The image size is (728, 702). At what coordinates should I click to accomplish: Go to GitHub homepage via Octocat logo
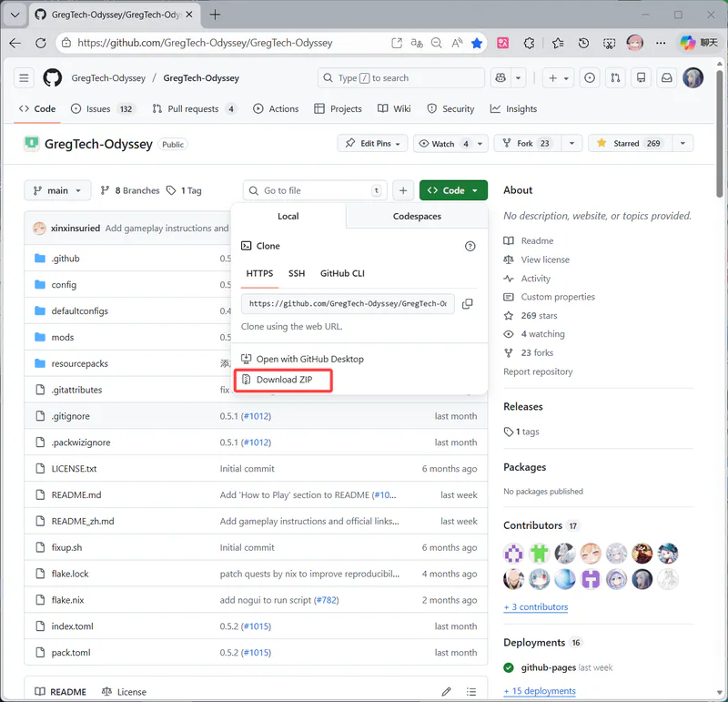point(53,78)
